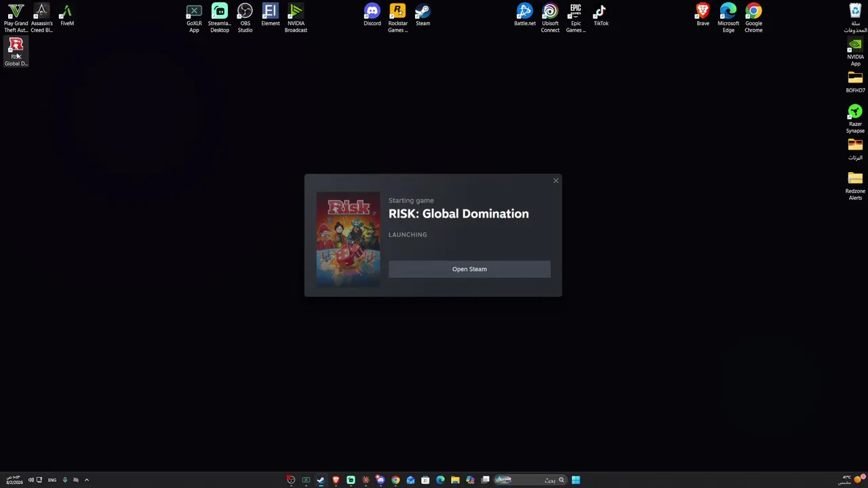Select the NVIDIA Broadcast desktop icon
Image resolution: width=868 pixels, height=488 pixels.
pos(296,18)
